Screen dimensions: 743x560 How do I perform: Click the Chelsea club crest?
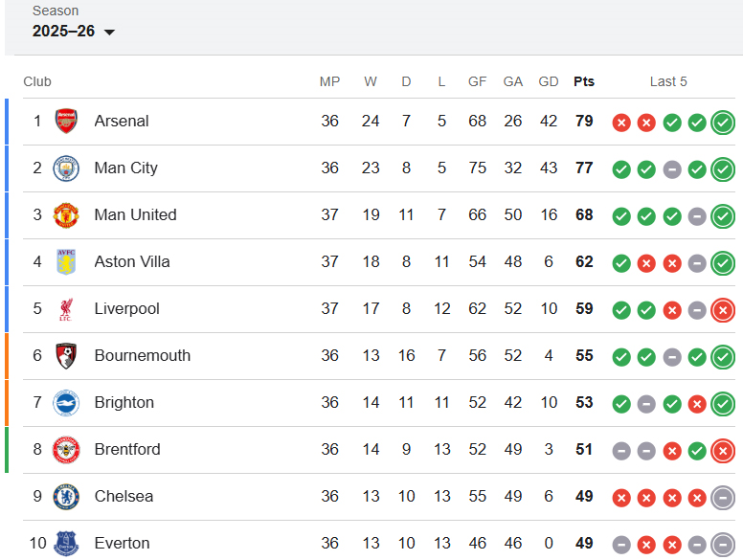click(66, 497)
